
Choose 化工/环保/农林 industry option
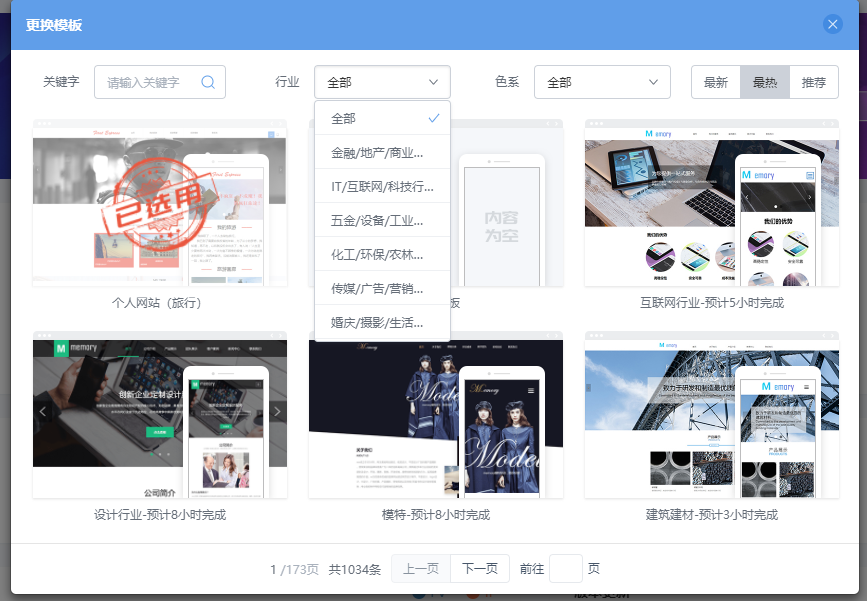tap(382, 254)
